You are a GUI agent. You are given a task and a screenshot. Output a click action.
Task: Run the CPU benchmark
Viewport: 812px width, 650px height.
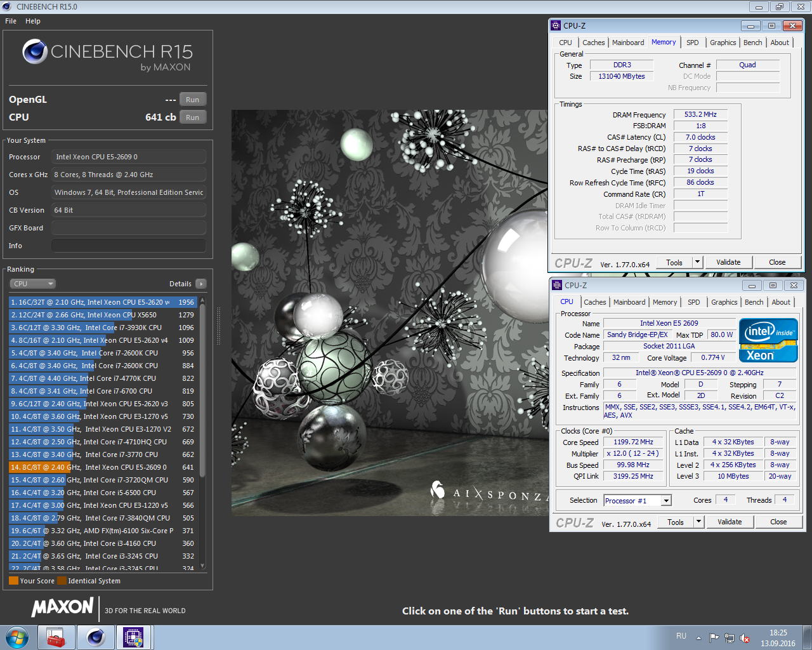[193, 117]
